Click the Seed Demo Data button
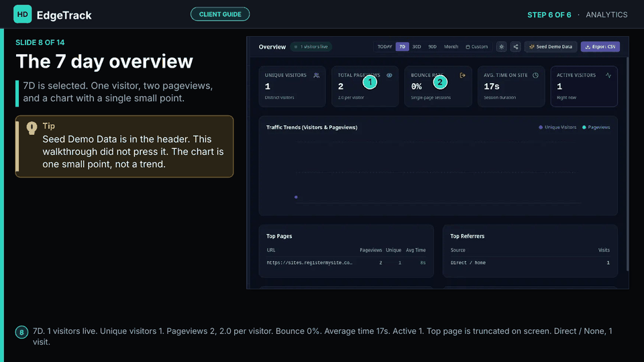 click(x=550, y=47)
